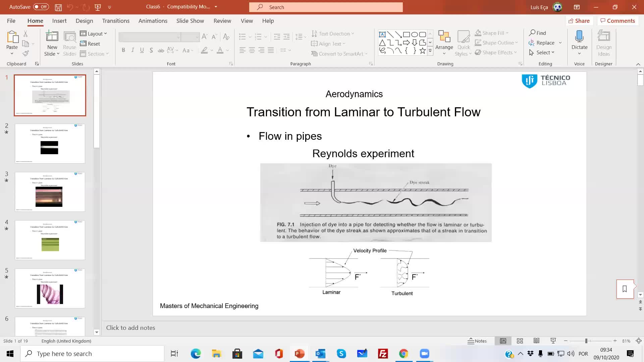Viewport: 644px width, 362px height.
Task: Click the Dictate microphone icon
Action: 579,36
